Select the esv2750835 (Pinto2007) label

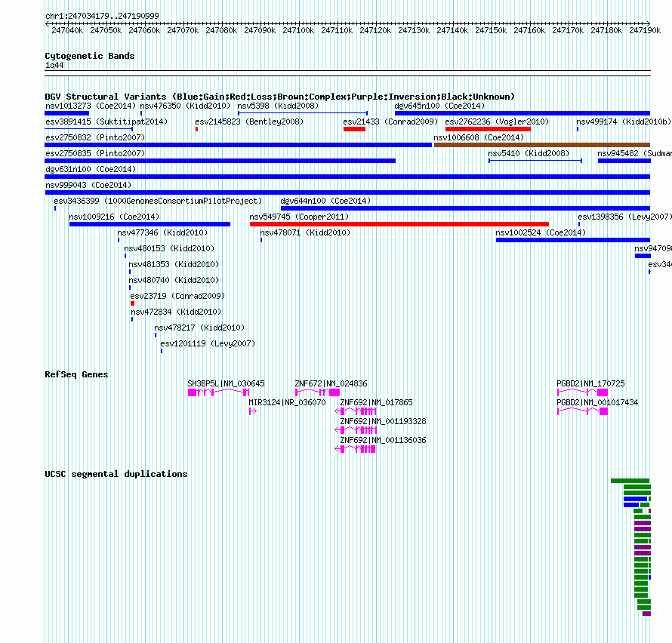[x=95, y=153]
